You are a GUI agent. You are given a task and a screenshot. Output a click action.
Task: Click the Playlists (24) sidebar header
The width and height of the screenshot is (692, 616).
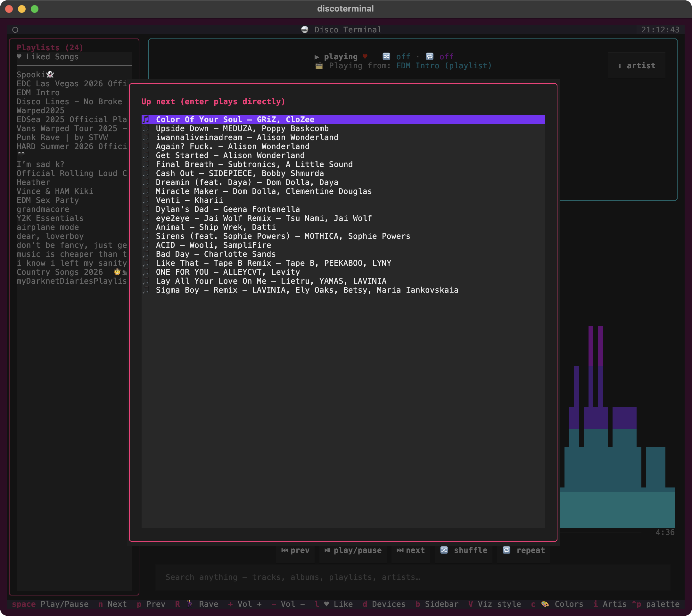(x=50, y=47)
